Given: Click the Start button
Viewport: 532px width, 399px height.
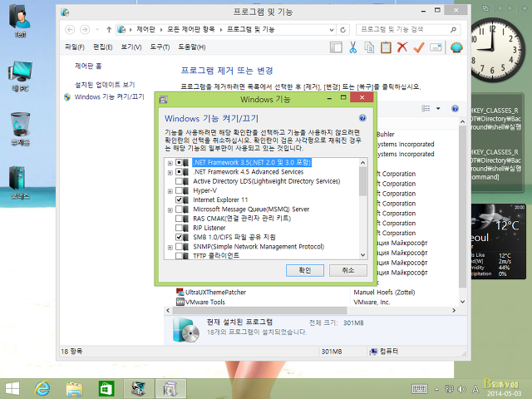Looking at the screenshot, I should (12, 388).
